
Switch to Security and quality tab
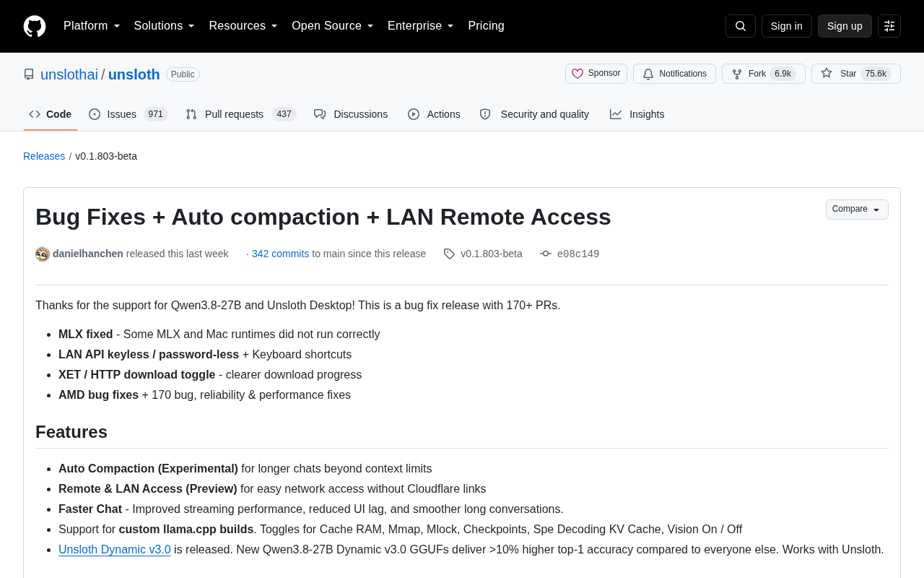pyautogui.click(x=534, y=114)
